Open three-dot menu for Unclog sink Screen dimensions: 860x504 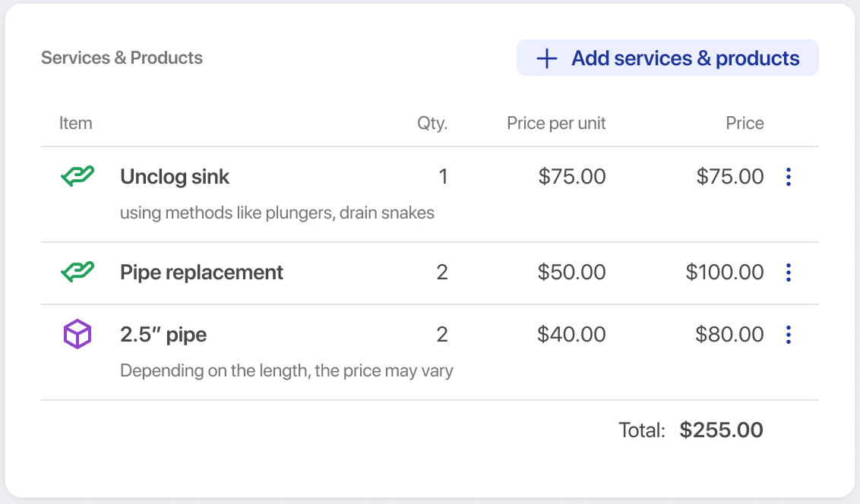pos(788,177)
